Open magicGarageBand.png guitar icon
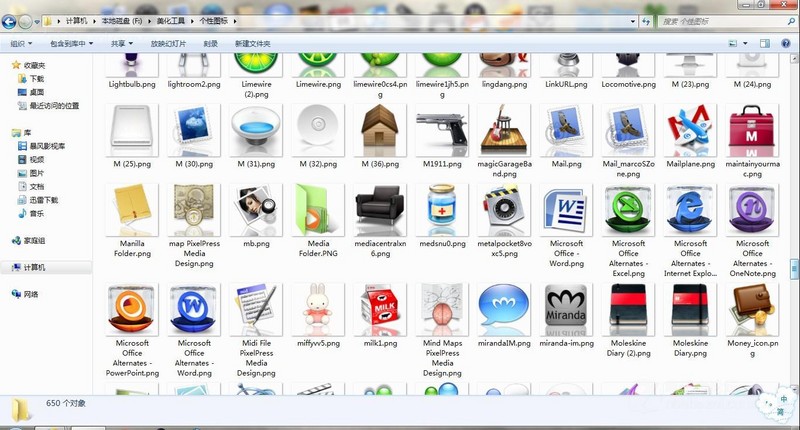Image resolution: width=800 pixels, height=430 pixels. coord(503,130)
